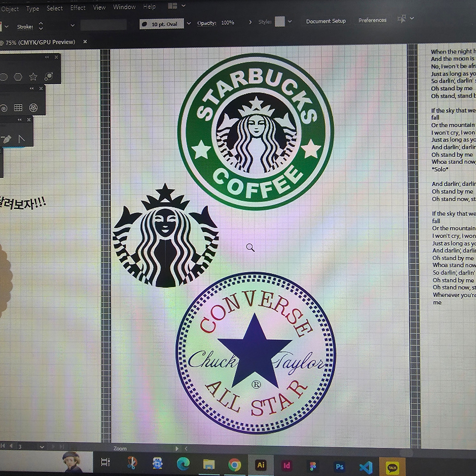Screen dimensions: 476x476
Task: Collapse the shape tools floating panel
Action: pyautogui.click(x=47, y=57)
